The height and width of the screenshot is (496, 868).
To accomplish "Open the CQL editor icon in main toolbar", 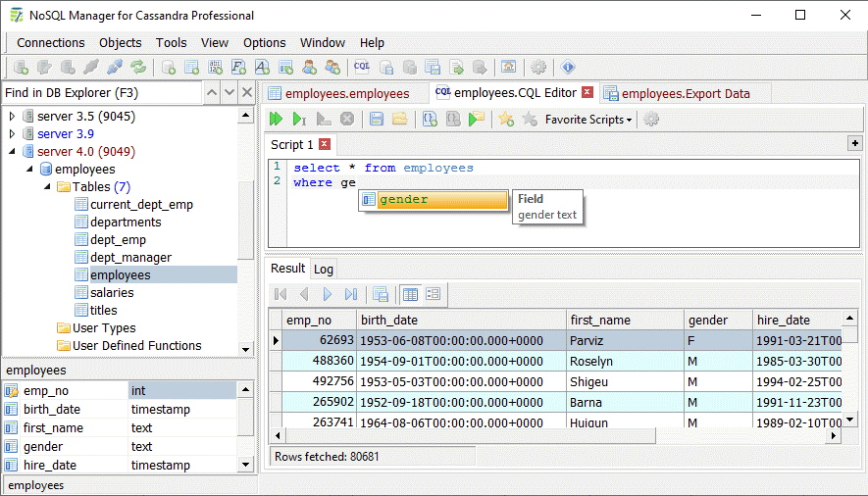I will point(362,68).
